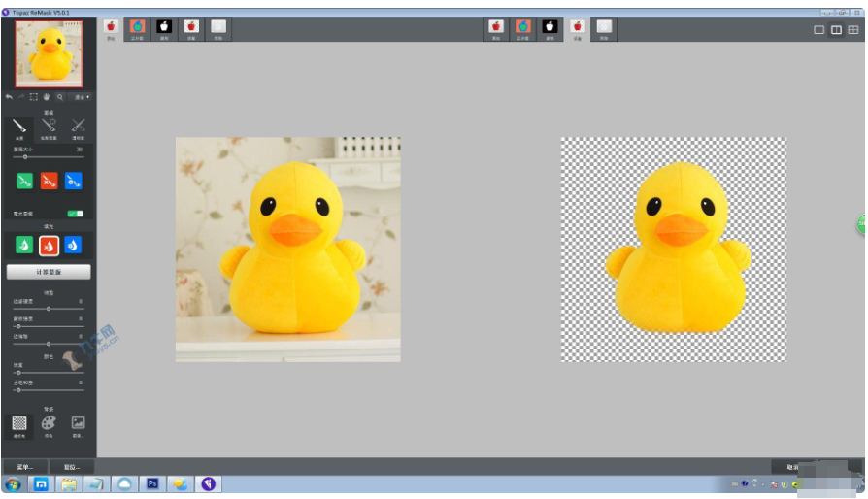Toggle the magic brush switch
Viewport: 868px width, 499px height.
(76, 214)
